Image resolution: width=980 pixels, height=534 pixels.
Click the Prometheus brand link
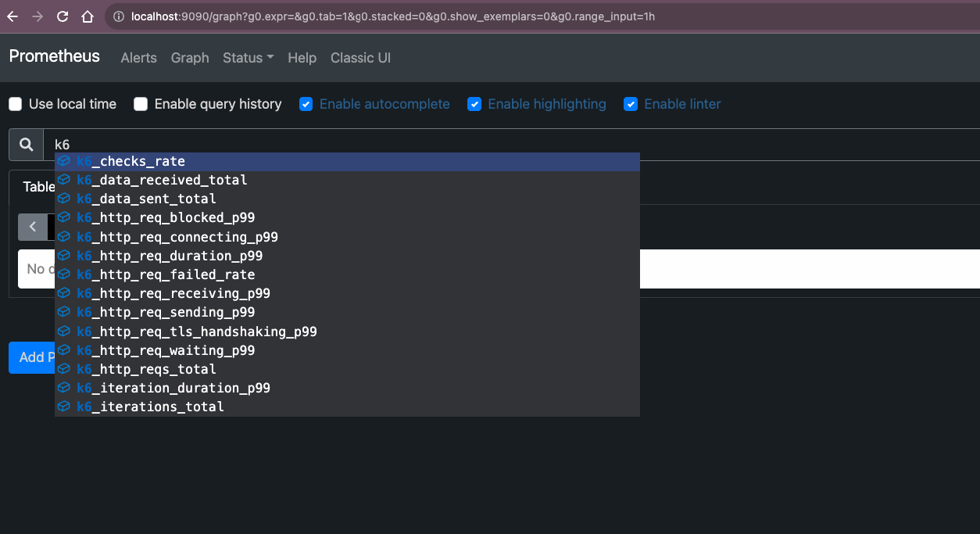coord(55,56)
